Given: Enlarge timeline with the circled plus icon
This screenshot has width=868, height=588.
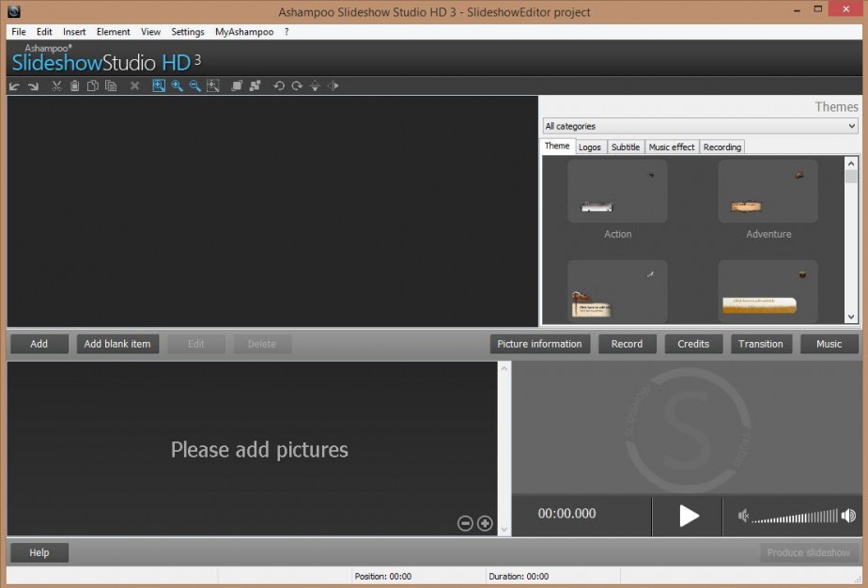Looking at the screenshot, I should [485, 523].
